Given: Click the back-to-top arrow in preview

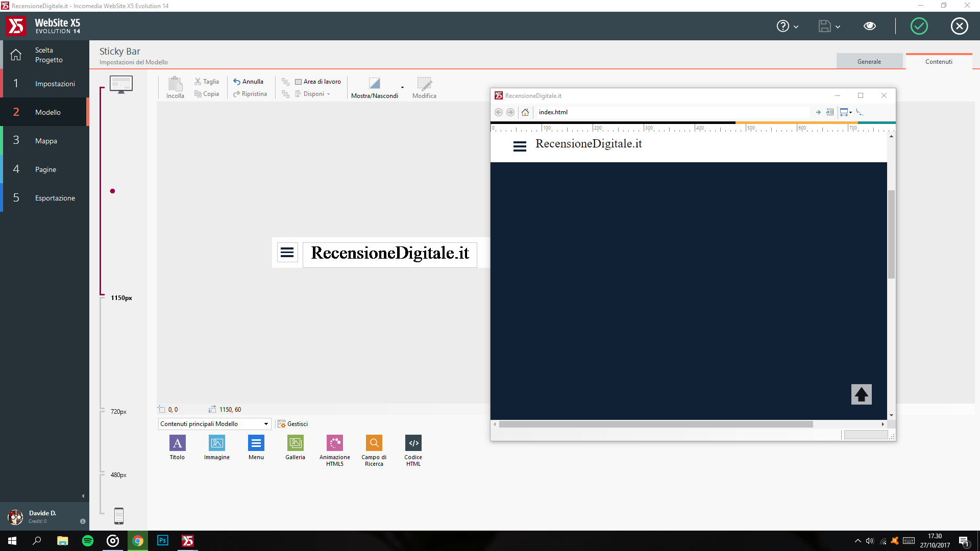Looking at the screenshot, I should point(862,394).
